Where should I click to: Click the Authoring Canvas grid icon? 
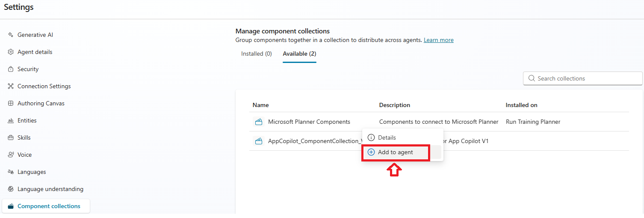point(11,103)
